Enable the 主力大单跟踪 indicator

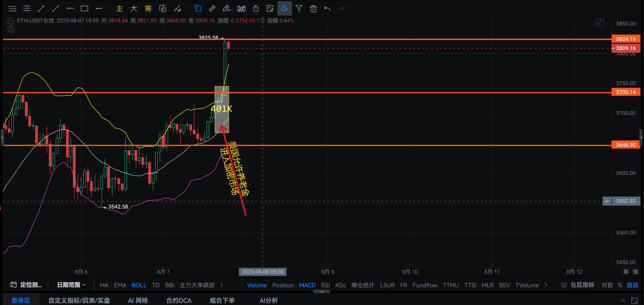197,285
